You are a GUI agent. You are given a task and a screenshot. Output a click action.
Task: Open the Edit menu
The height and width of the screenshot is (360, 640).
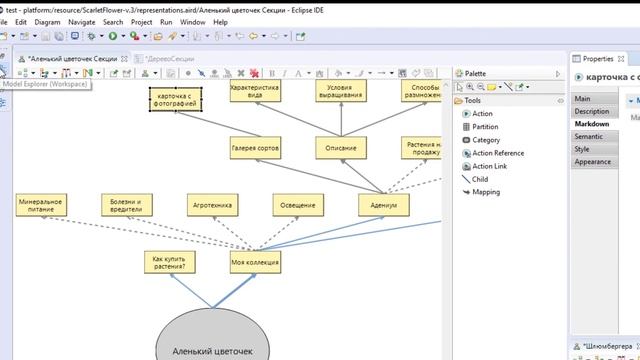(21, 22)
